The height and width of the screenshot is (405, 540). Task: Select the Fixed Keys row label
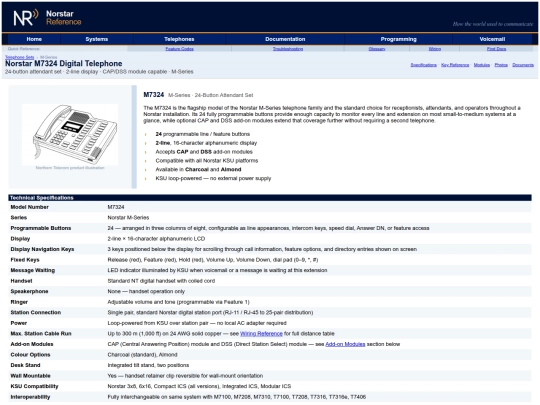(25, 260)
